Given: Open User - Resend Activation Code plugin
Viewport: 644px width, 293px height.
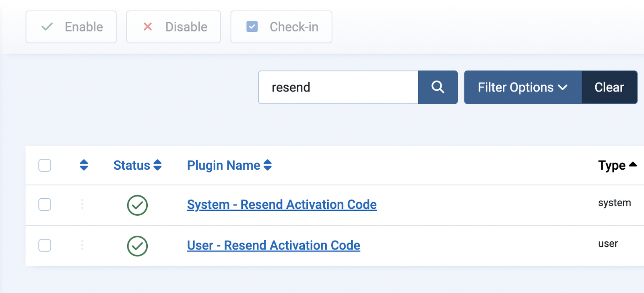Looking at the screenshot, I should tap(274, 245).
